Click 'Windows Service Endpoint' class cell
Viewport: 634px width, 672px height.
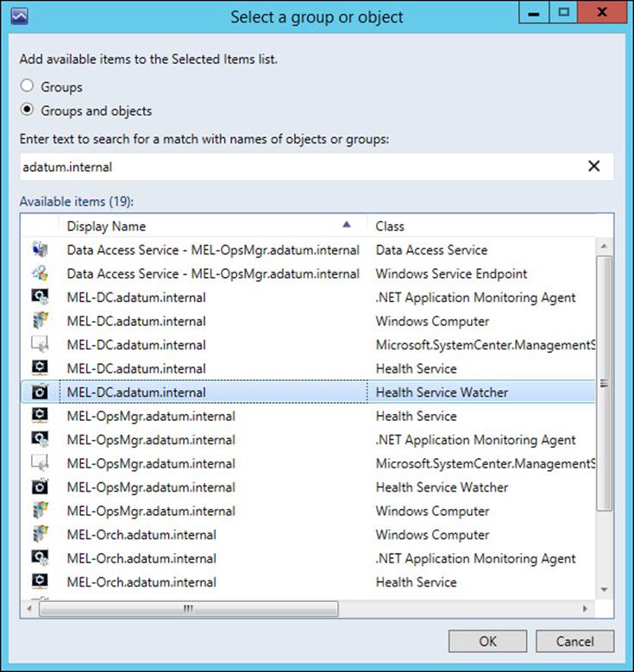pyautogui.click(x=451, y=273)
